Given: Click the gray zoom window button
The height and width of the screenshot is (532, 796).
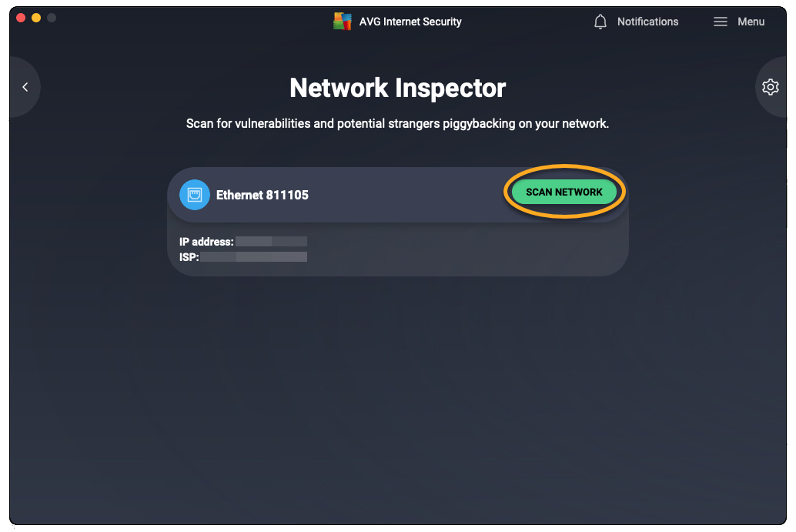Looking at the screenshot, I should [52, 18].
